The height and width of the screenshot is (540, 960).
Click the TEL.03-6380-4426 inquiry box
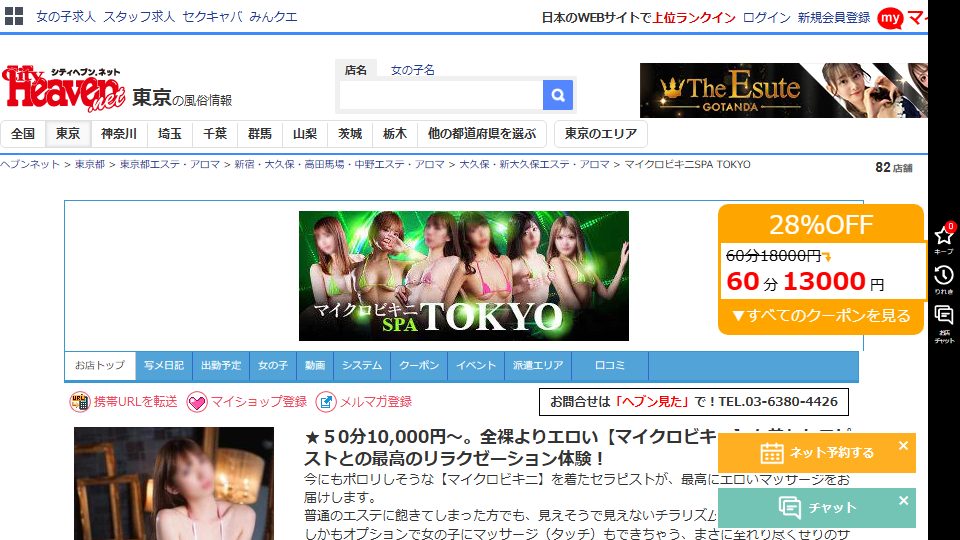click(694, 402)
